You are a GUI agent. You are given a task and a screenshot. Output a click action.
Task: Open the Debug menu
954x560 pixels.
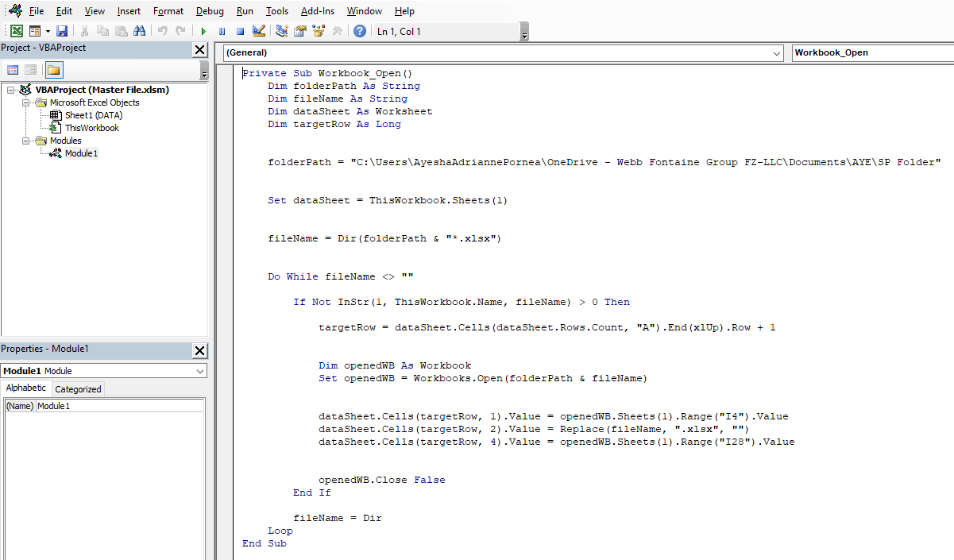(x=210, y=11)
